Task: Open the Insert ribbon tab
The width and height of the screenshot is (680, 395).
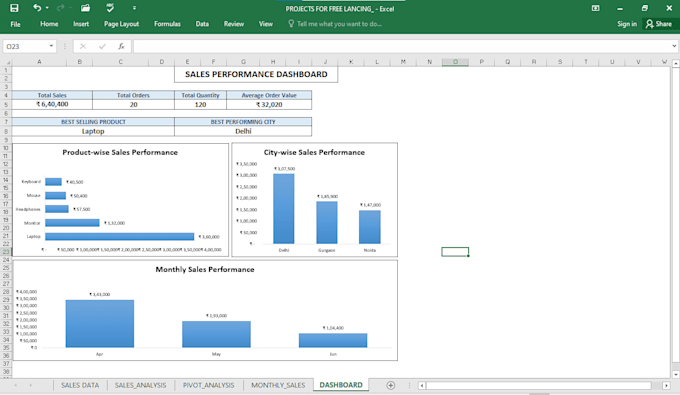Action: [81, 24]
